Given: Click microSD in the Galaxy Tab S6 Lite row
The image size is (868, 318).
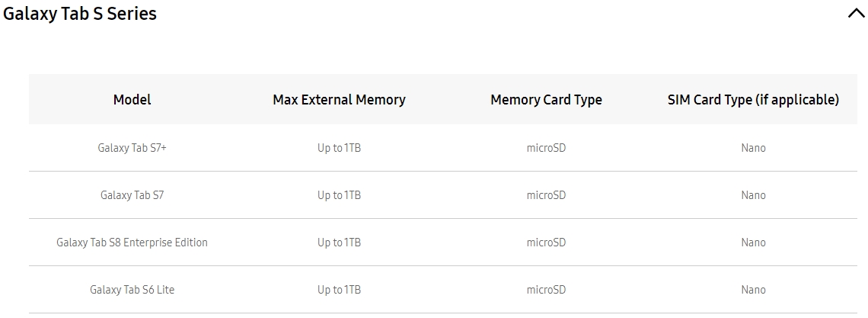Looking at the screenshot, I should pos(546,290).
